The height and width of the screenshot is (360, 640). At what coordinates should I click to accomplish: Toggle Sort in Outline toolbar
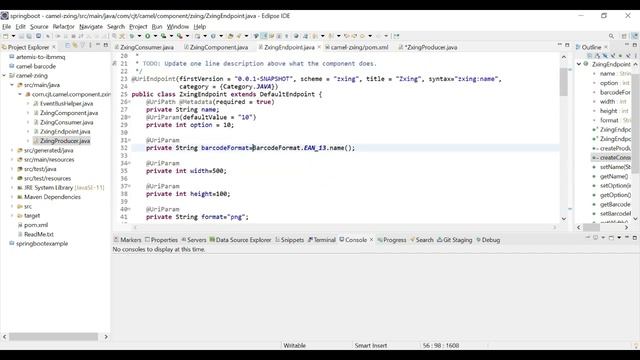point(598,56)
